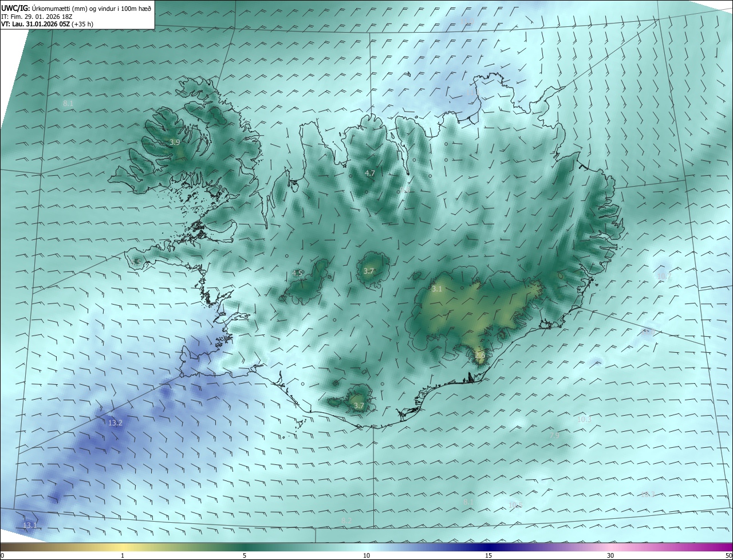Click the 2.6 value label near the southeast coast
The image size is (733, 560).
480,355
